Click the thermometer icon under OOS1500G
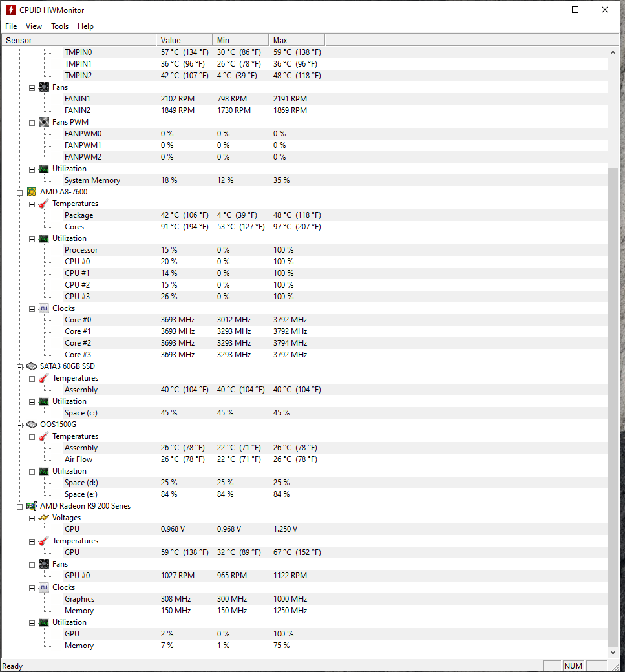Screen dimensions: 625x672 (44, 436)
